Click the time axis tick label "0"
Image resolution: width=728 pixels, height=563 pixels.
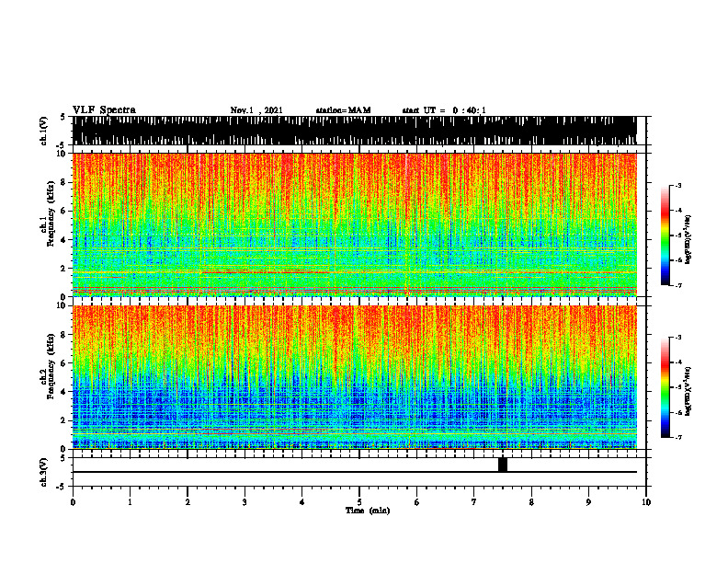click(73, 502)
